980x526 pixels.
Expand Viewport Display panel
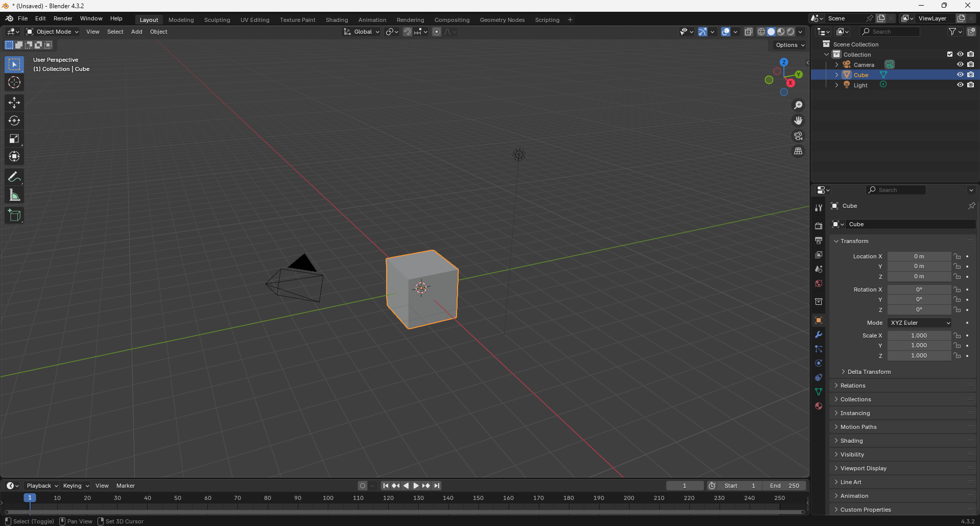point(863,468)
